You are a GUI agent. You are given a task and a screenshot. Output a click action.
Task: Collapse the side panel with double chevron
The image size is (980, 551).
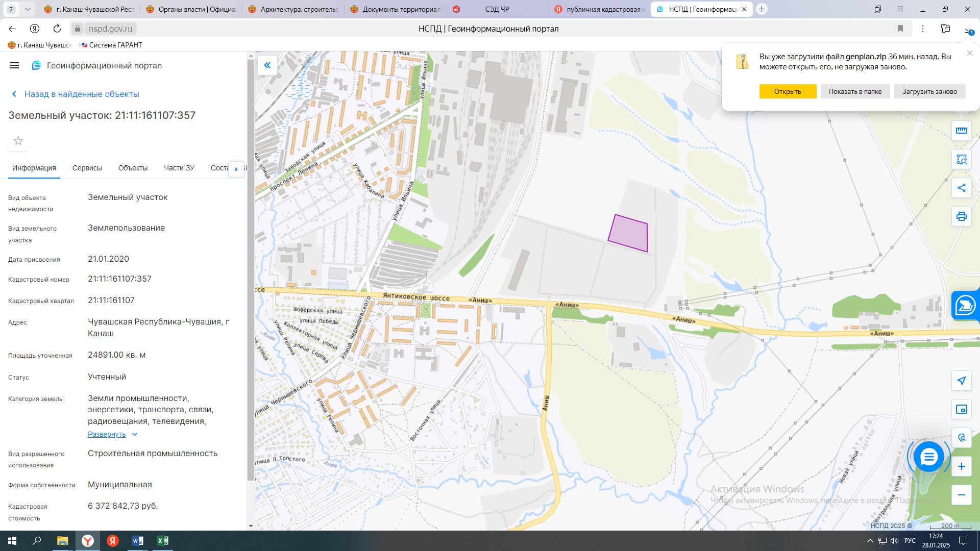click(x=267, y=65)
